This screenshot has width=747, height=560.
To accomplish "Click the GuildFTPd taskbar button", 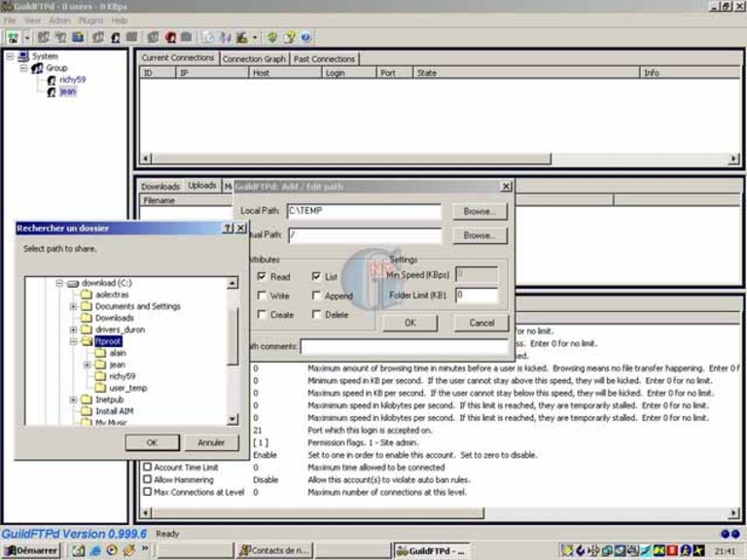I will point(432,550).
